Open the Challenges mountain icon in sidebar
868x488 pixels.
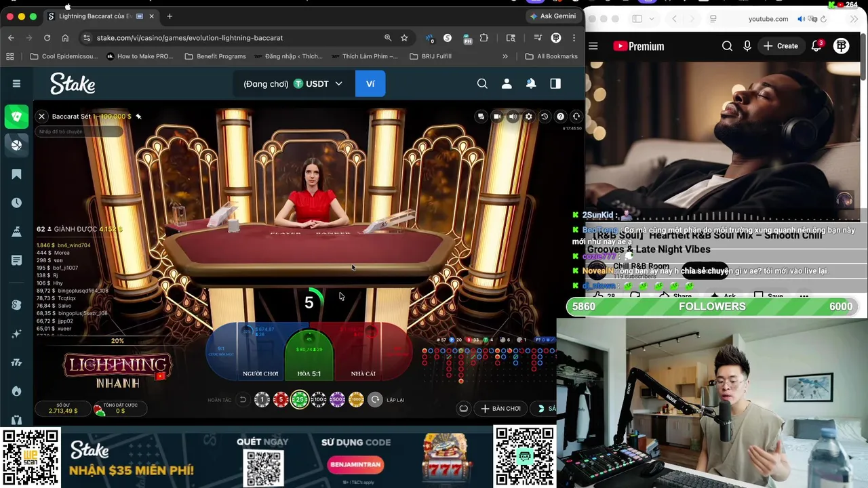pos(16,232)
